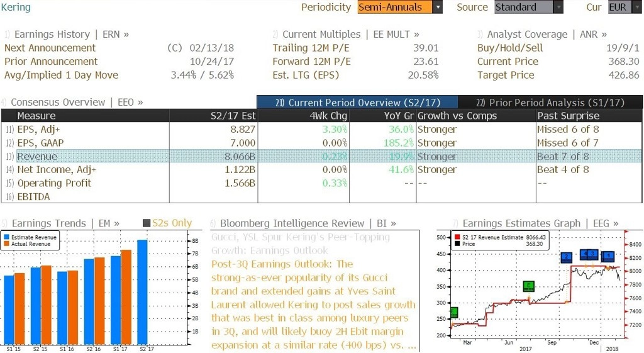
Task: Click the Revenue estimate value 8.066B
Action: click(x=240, y=156)
